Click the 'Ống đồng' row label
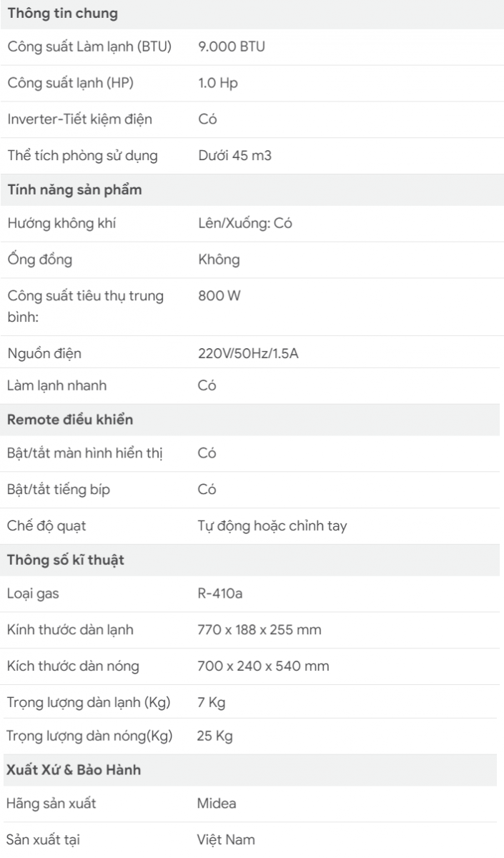This screenshot has width=504, height=858. click(x=39, y=260)
